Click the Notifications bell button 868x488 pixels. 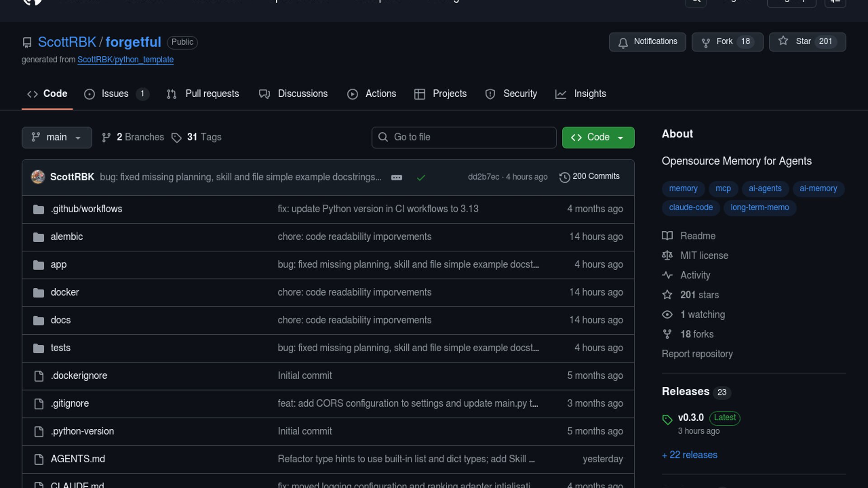[647, 42]
